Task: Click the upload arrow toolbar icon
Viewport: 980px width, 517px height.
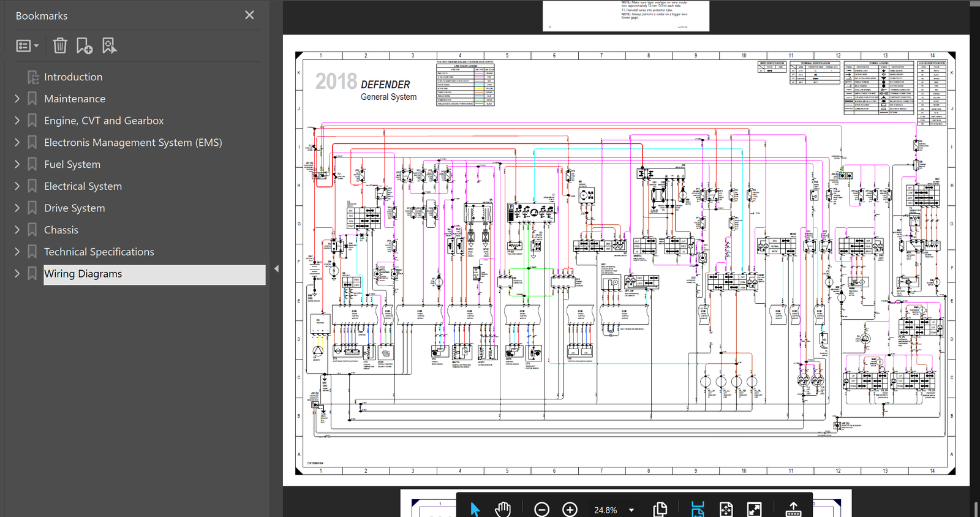Action: point(793,509)
